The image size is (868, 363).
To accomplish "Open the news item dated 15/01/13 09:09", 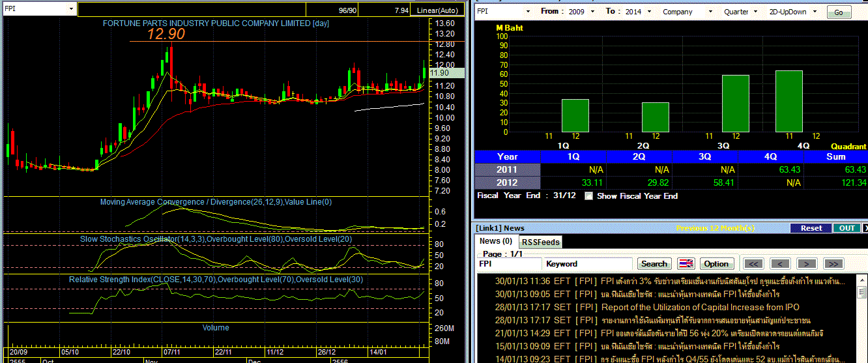I will 637,346.
